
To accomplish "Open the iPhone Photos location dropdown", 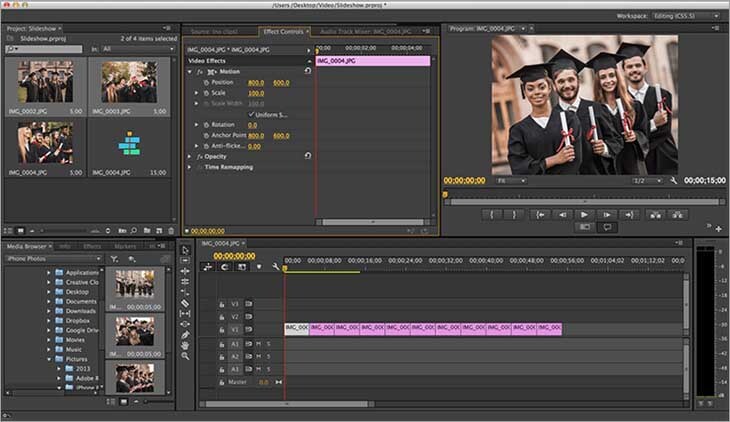I will (x=53, y=259).
